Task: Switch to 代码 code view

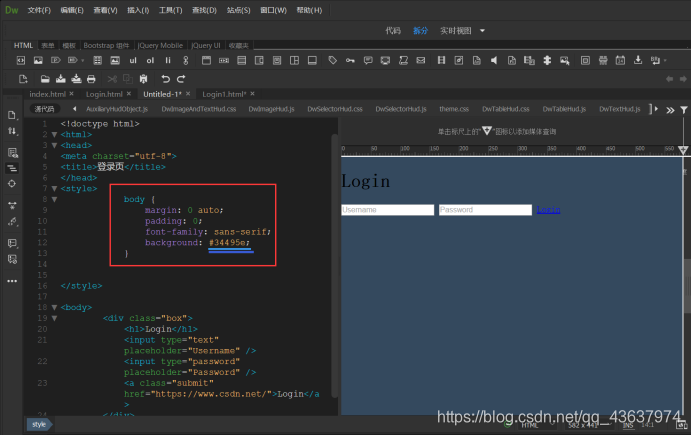Action: coord(393,30)
